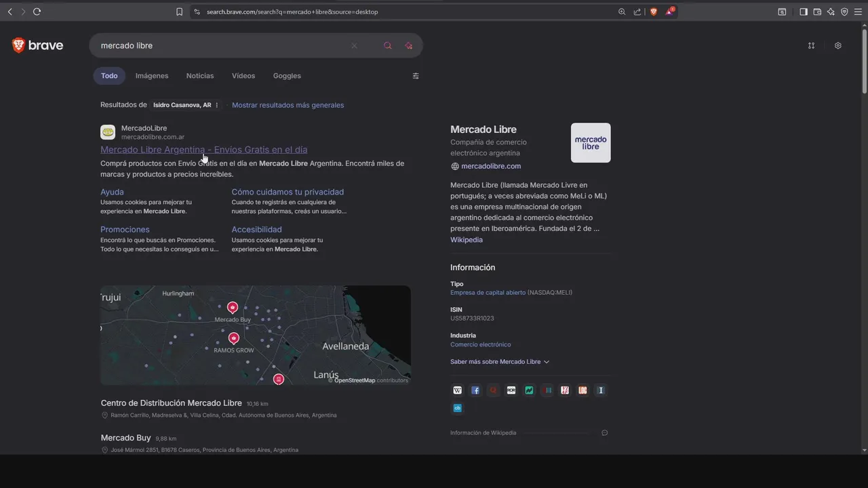Leave feedback on Wikipedia information

(x=604, y=432)
